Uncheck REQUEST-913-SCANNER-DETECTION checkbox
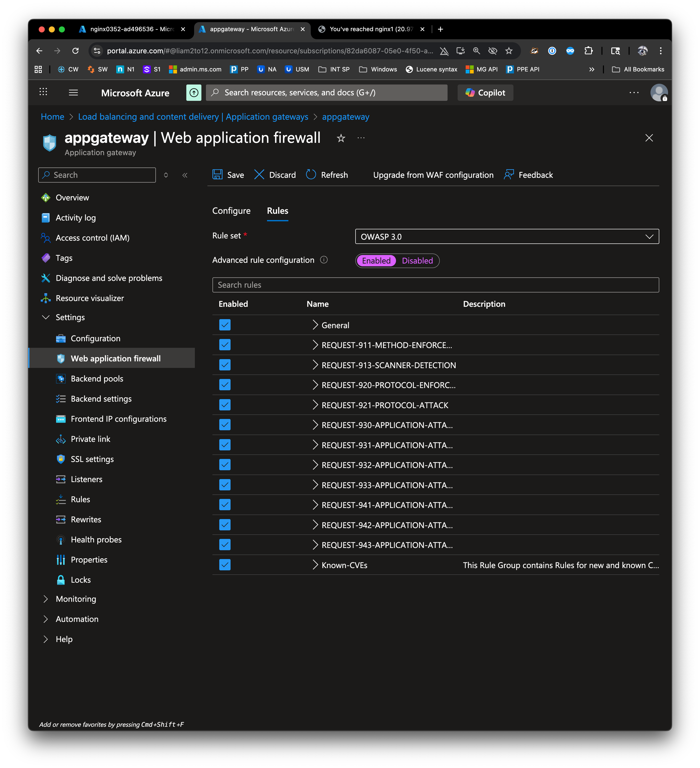The height and width of the screenshot is (768, 700). 225,365
